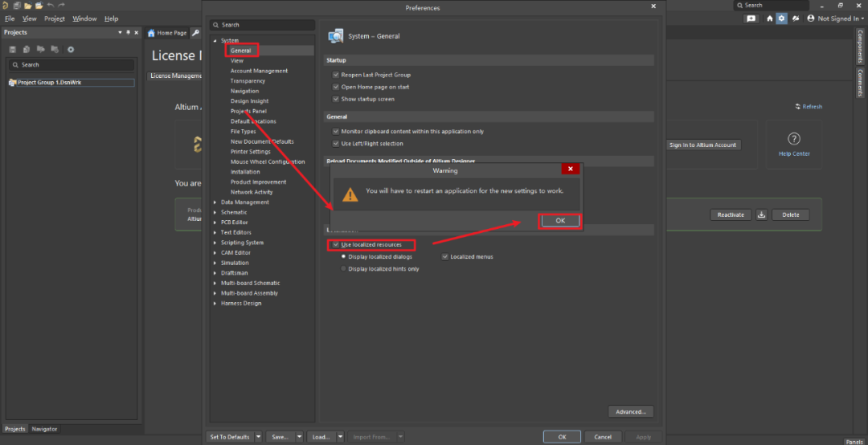Click the Home icon in top-right toolbar
The width and height of the screenshot is (868, 445).
769,18
